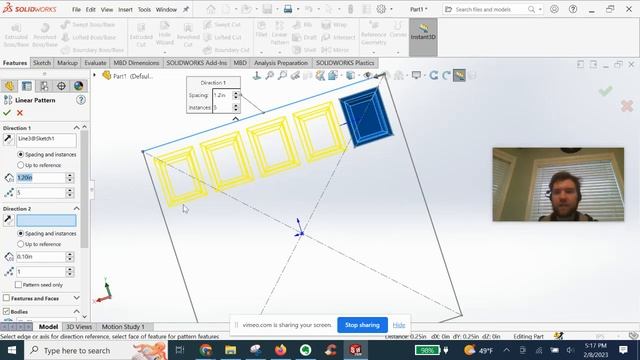Click Zoom to Area magnifier icon

(282, 76)
